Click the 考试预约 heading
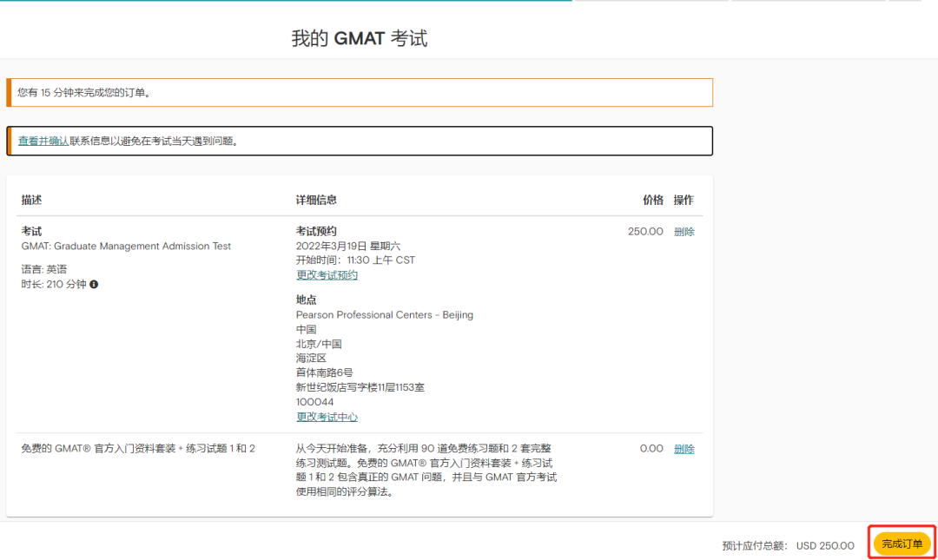Image resolution: width=938 pixels, height=560 pixels. tap(316, 231)
